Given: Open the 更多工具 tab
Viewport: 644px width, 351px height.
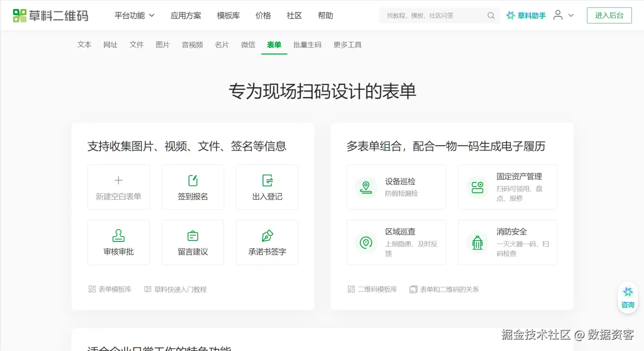Looking at the screenshot, I should pyautogui.click(x=348, y=45).
